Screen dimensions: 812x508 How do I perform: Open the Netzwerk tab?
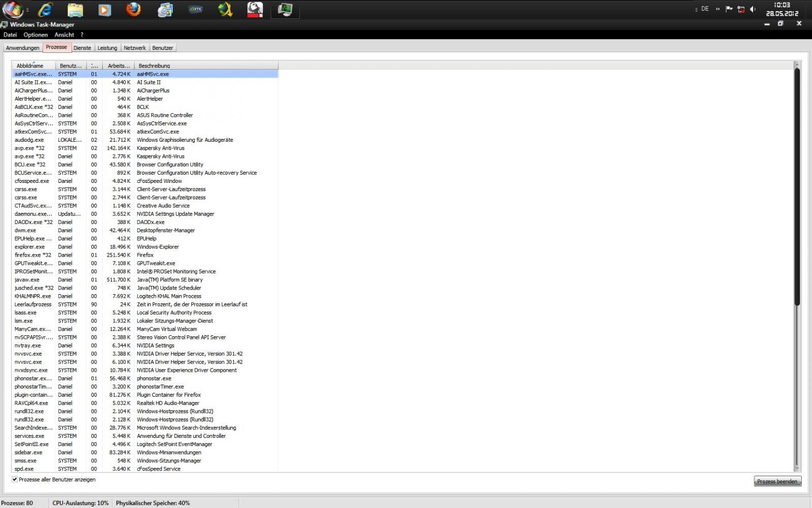pos(134,48)
